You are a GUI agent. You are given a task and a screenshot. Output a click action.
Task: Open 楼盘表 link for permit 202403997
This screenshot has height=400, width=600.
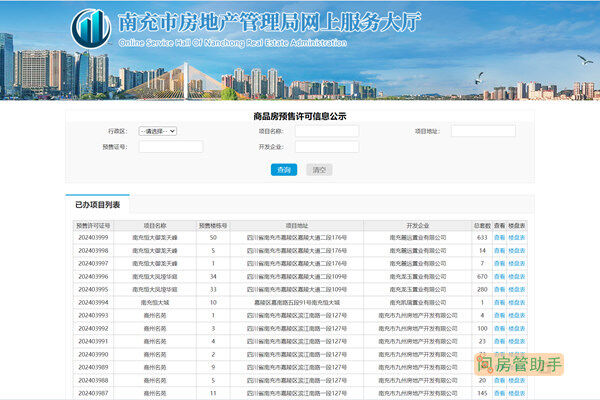click(517, 263)
